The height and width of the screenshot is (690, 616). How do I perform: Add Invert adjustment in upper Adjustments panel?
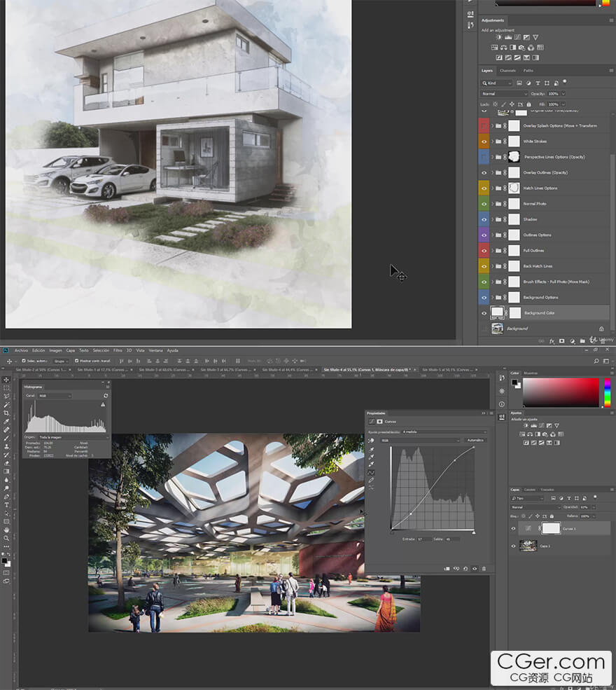point(499,57)
